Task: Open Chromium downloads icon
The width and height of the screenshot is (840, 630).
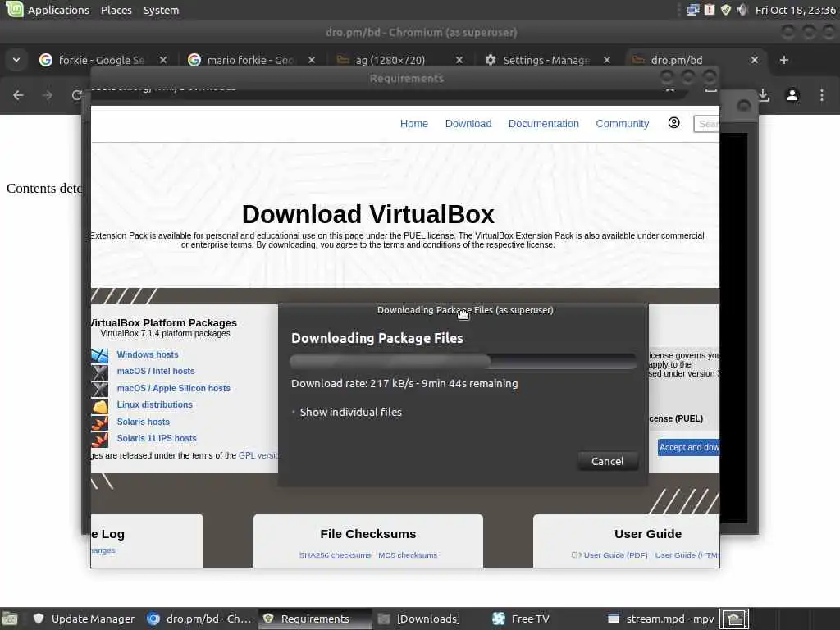Action: point(764,95)
